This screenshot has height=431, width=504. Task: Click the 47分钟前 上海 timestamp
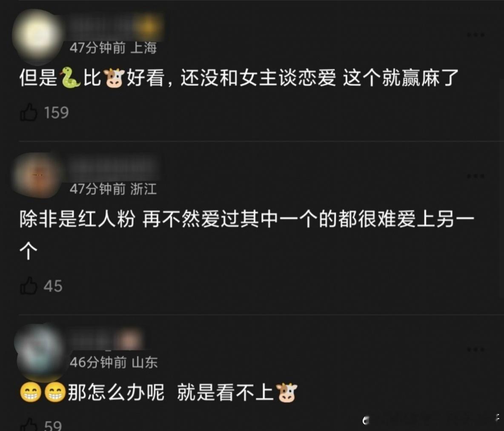coord(113,48)
